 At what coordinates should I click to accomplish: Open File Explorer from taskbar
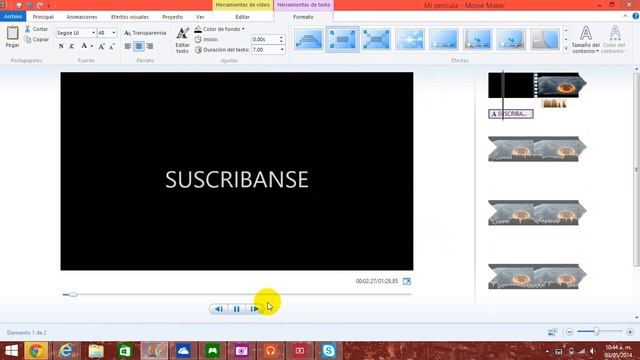pyautogui.click(x=96, y=351)
